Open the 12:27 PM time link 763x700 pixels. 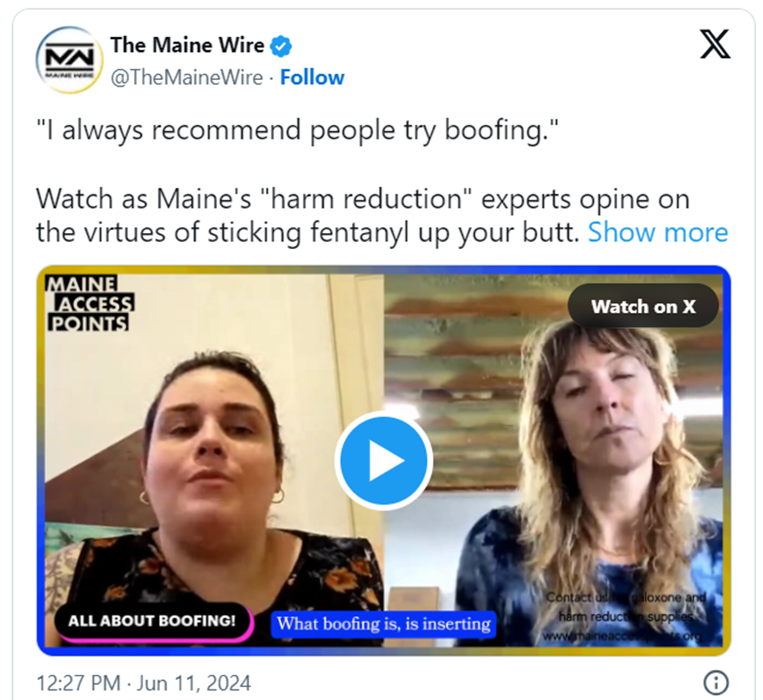point(78,683)
